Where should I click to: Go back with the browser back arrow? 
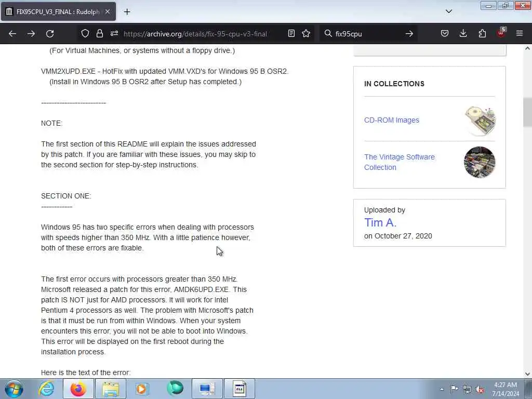tap(12, 34)
